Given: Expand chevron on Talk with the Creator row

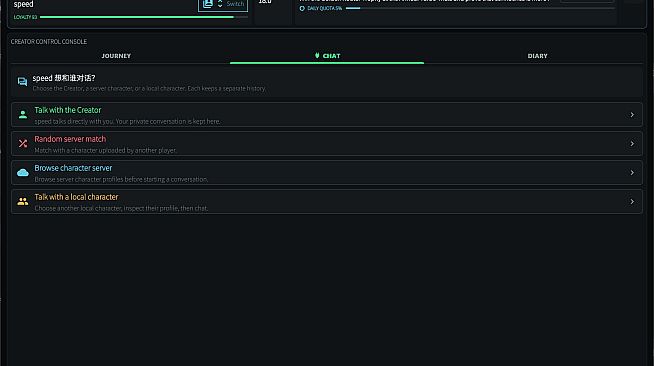Looking at the screenshot, I should 632,115.
